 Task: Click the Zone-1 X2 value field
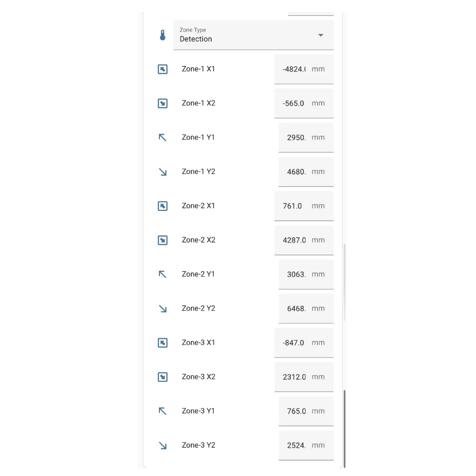coord(294,103)
